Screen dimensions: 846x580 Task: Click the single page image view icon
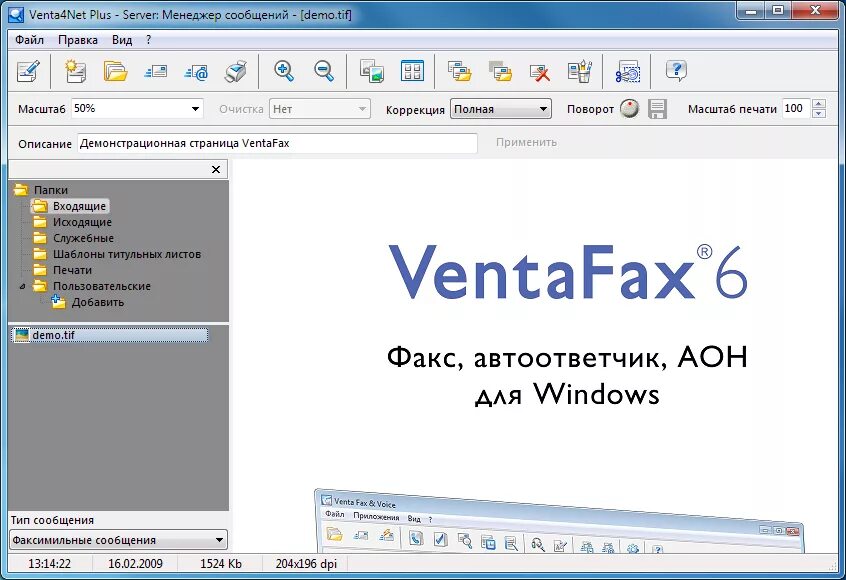372,71
